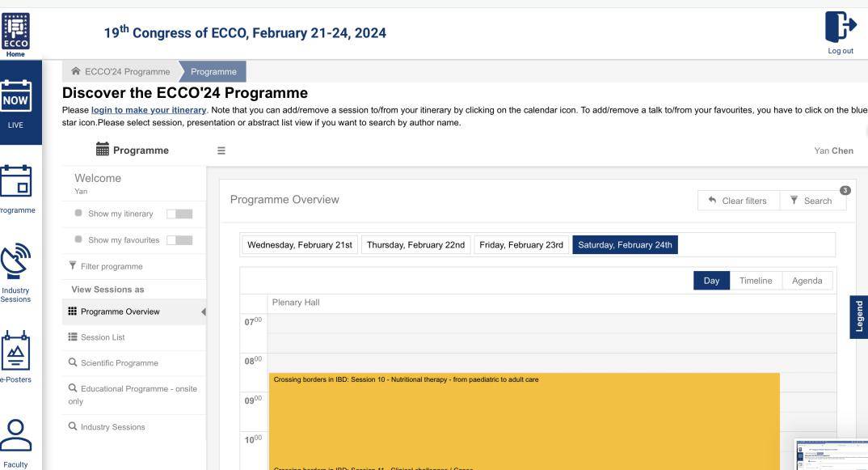This screenshot has width=868, height=470.
Task: Click the Clear filters button
Action: [x=739, y=201]
